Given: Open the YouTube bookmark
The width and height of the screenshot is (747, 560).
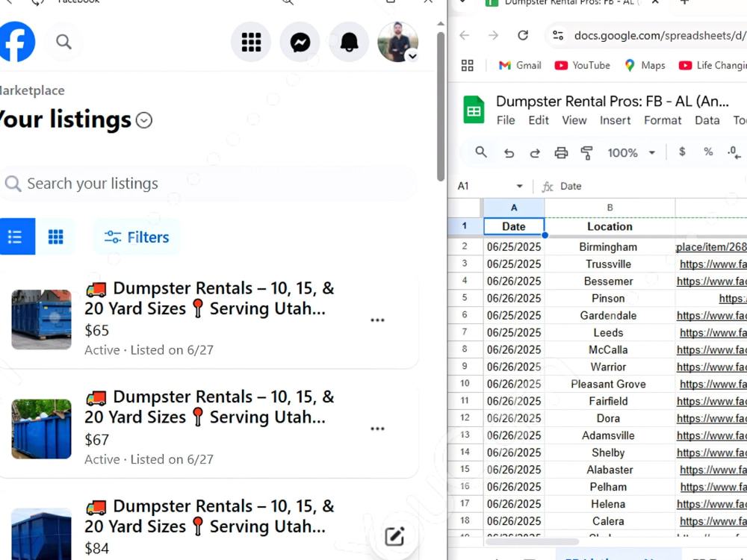Looking at the screenshot, I should click(x=582, y=65).
